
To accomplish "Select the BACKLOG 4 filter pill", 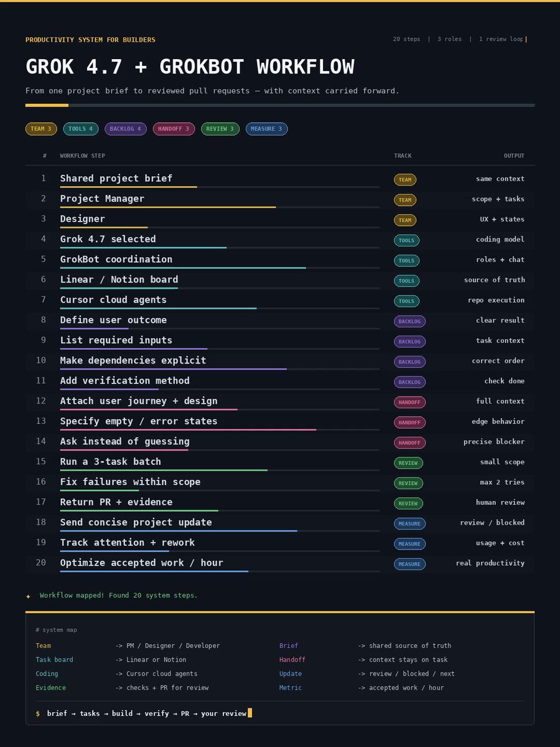I will [125, 129].
